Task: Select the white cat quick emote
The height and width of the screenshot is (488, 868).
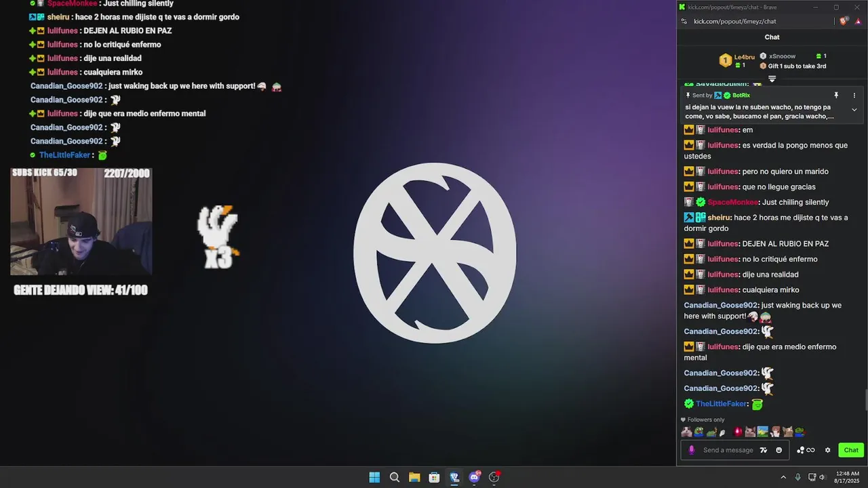Action: 687,432
